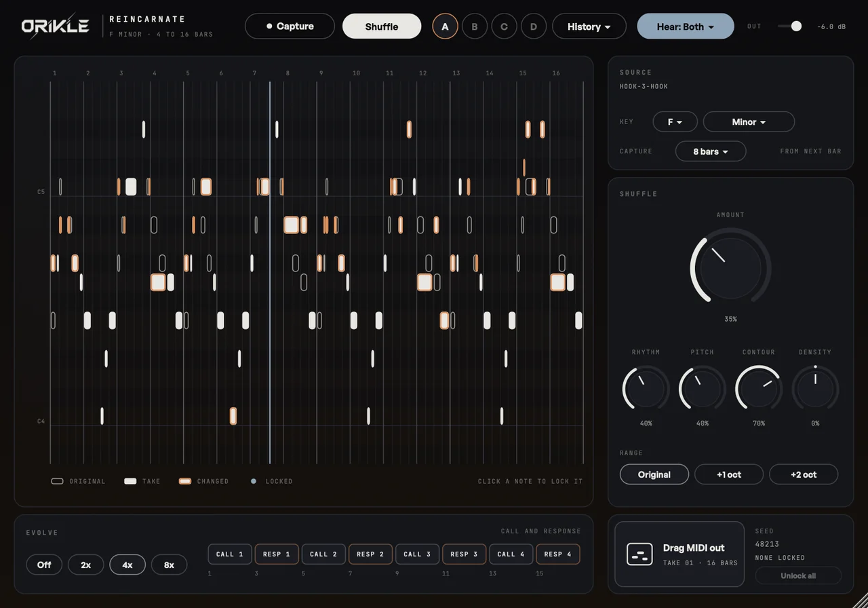Click the bar 8 marker in the ruler
Image resolution: width=868 pixels, height=608 pixels.
tap(288, 73)
